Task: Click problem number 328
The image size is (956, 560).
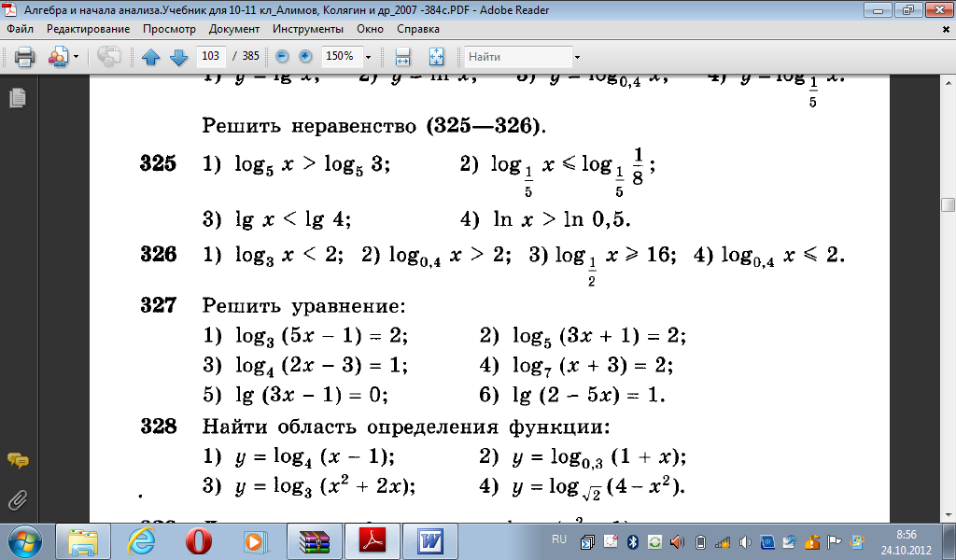Action: pos(159,426)
